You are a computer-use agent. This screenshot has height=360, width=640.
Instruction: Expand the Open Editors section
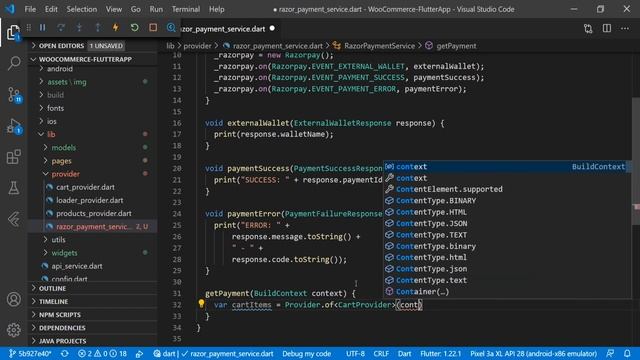point(93,46)
